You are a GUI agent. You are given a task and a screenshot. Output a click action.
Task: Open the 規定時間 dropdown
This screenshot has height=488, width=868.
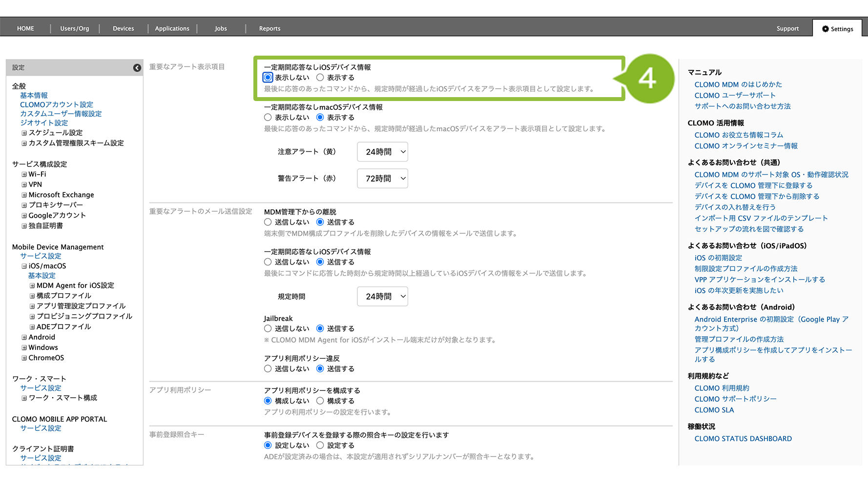pos(383,296)
